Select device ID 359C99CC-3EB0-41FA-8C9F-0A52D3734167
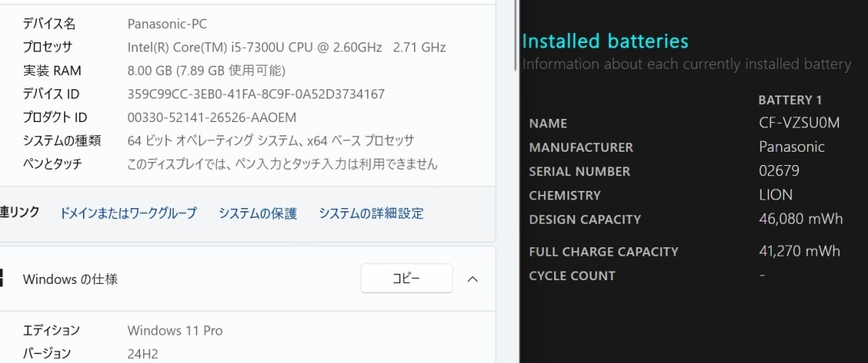Image resolution: width=868 pixels, height=363 pixels. point(256,94)
